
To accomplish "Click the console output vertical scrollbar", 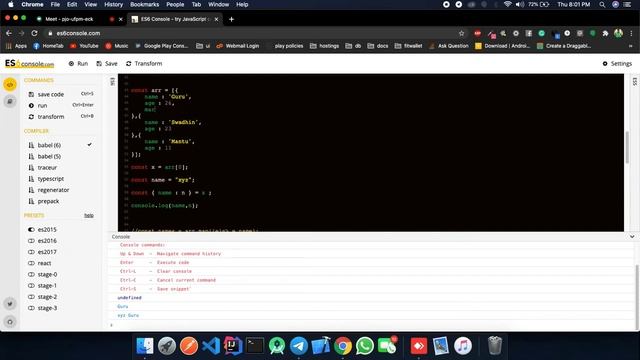I will tap(637, 297).
